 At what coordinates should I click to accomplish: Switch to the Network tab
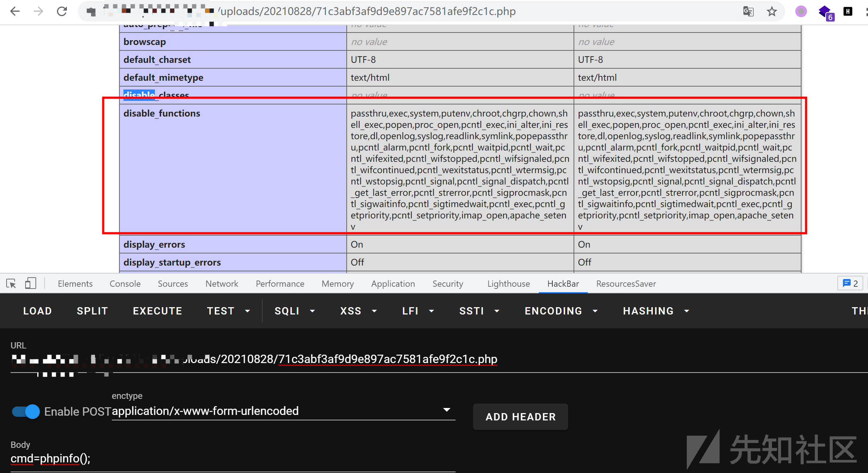[221, 284]
